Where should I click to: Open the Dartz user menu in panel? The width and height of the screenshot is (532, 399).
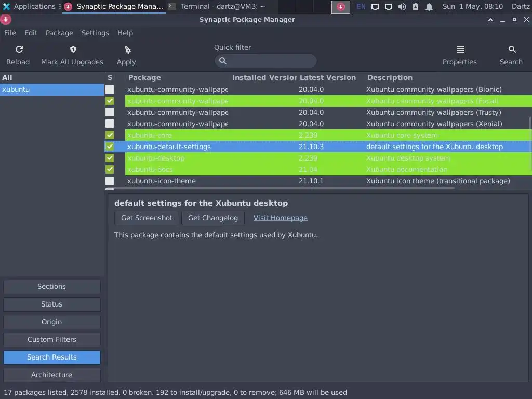521,6
